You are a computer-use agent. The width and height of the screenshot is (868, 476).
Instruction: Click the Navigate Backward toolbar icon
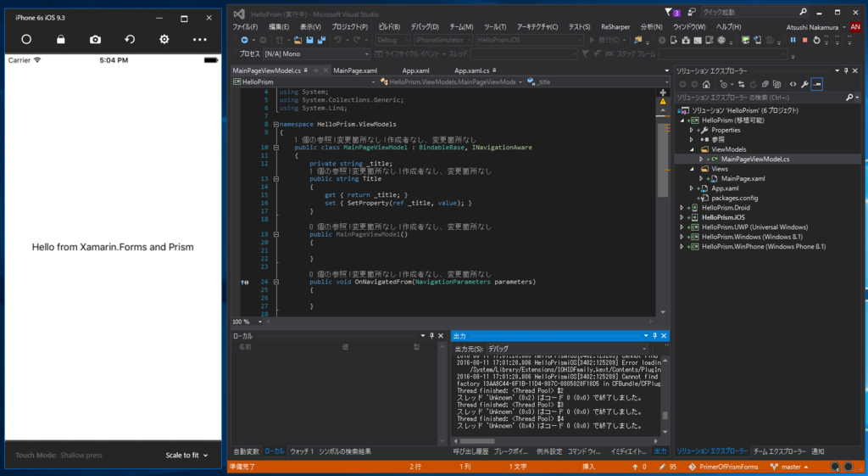click(244, 40)
